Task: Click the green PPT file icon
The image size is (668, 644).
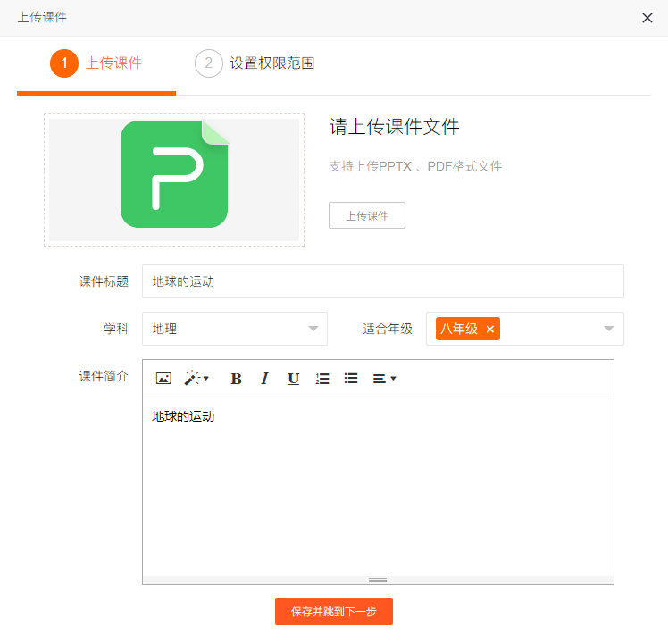Action: [174, 174]
